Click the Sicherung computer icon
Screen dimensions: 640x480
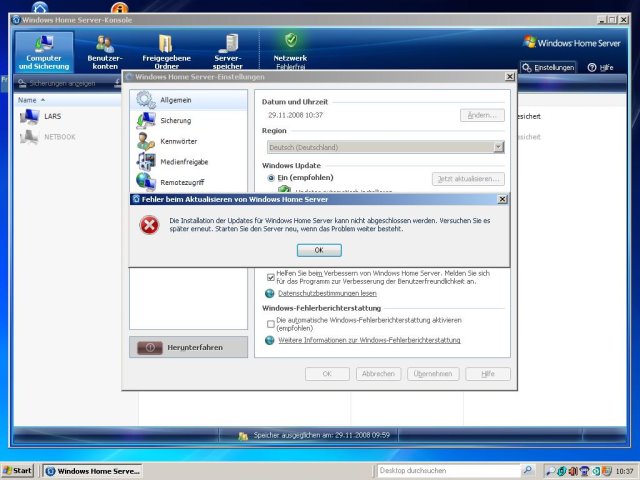[x=146, y=120]
